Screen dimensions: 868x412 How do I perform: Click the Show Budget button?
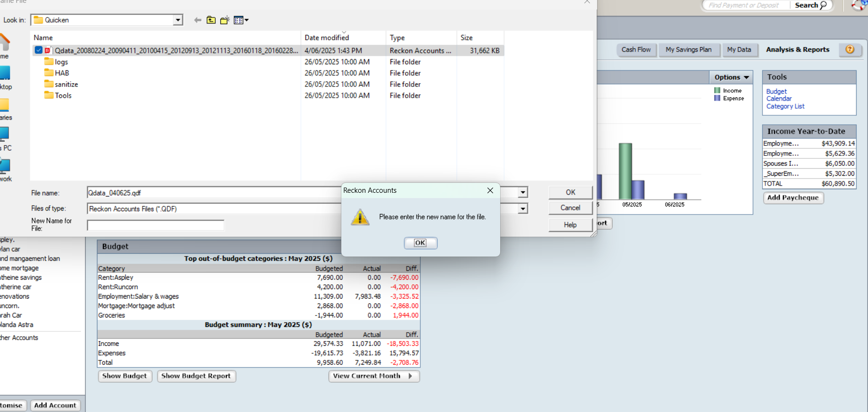[x=125, y=376]
